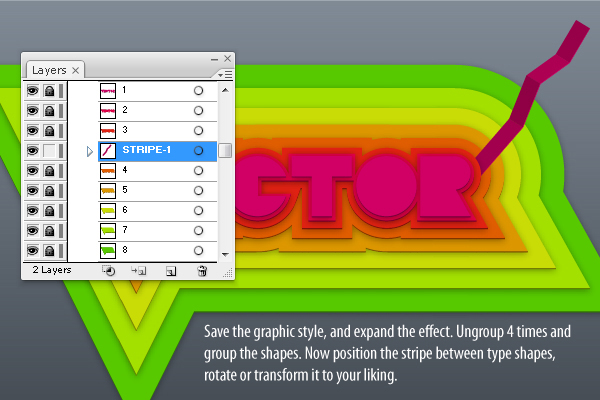Unlock layer 3 via its lock icon
The height and width of the screenshot is (400, 600).
tap(49, 131)
